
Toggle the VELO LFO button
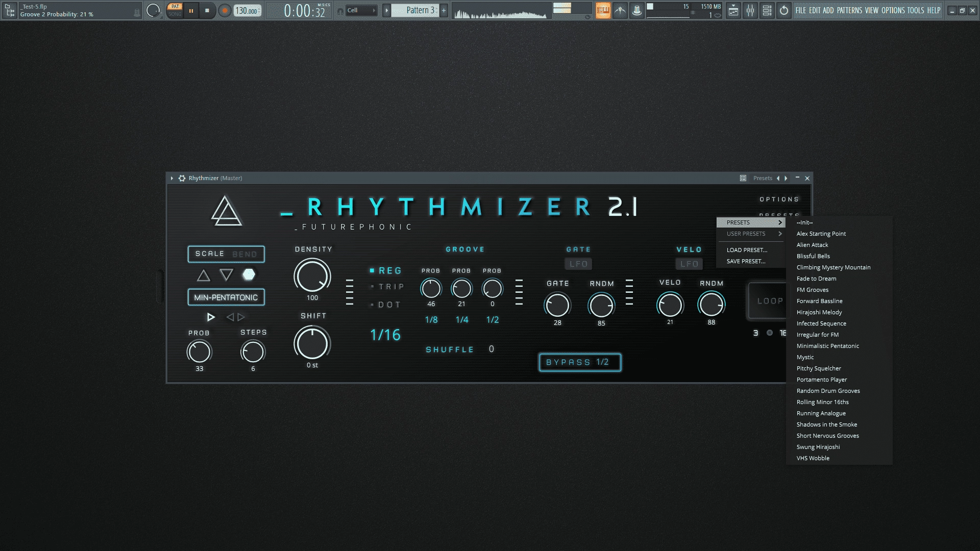[x=689, y=264]
